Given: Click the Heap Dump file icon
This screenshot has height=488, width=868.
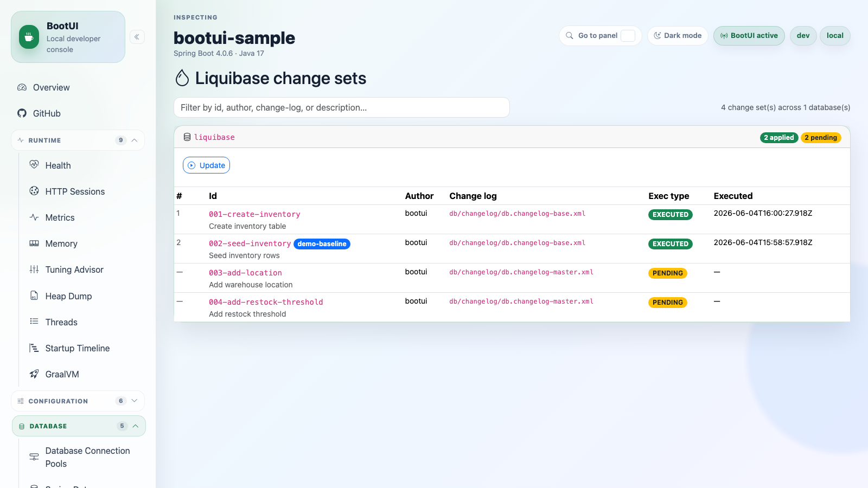Looking at the screenshot, I should (x=34, y=296).
